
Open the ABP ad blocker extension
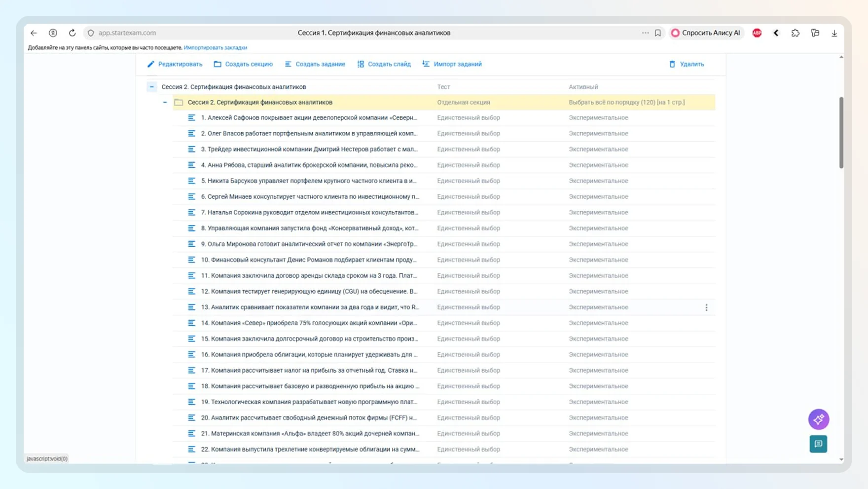757,33
